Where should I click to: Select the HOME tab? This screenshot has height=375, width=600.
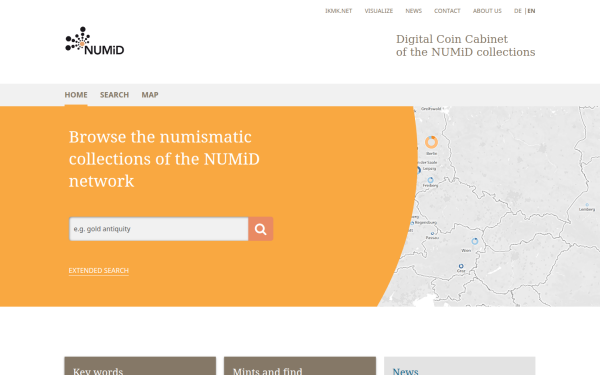tap(76, 95)
